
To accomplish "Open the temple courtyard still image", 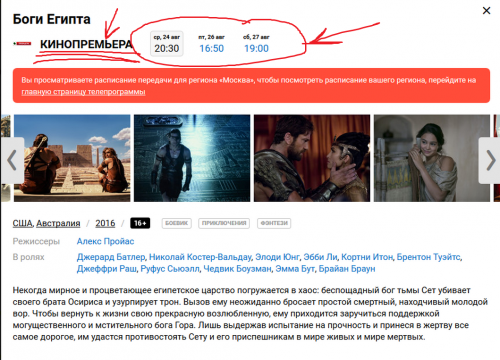I will (x=72, y=158).
